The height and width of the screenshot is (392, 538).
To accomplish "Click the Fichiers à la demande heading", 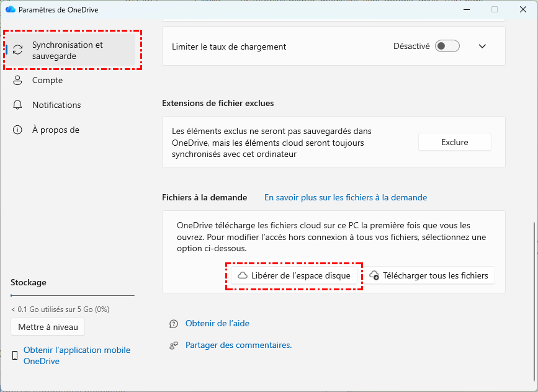I will 205,197.
